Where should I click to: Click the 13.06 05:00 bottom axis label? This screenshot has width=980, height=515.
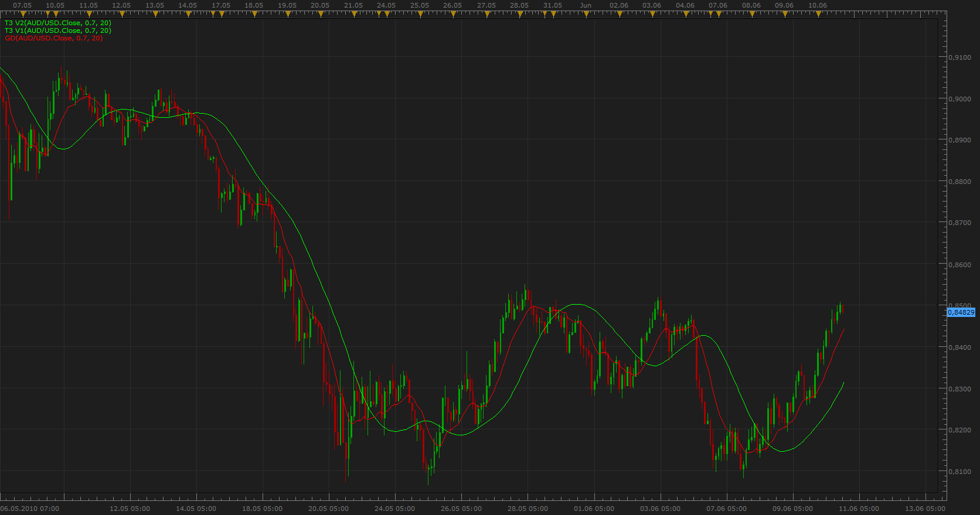coord(925,509)
